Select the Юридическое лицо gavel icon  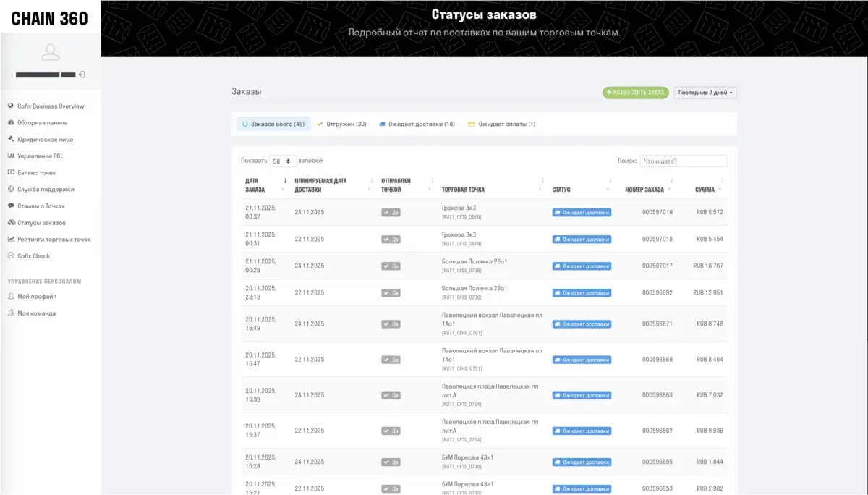pyautogui.click(x=11, y=140)
